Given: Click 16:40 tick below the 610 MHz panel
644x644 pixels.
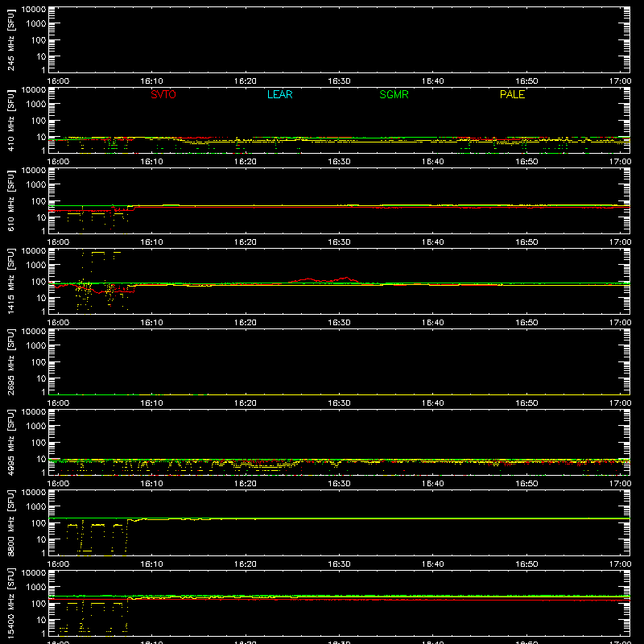Looking at the screenshot, I should click(433, 242).
